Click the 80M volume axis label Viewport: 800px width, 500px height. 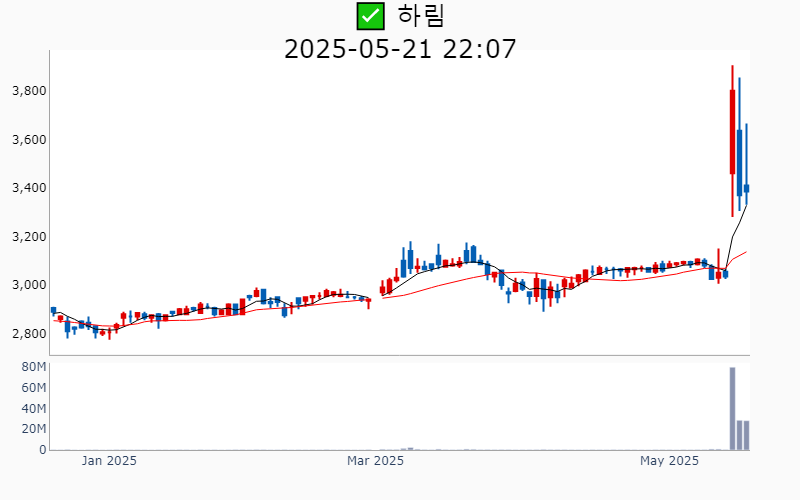point(34,367)
